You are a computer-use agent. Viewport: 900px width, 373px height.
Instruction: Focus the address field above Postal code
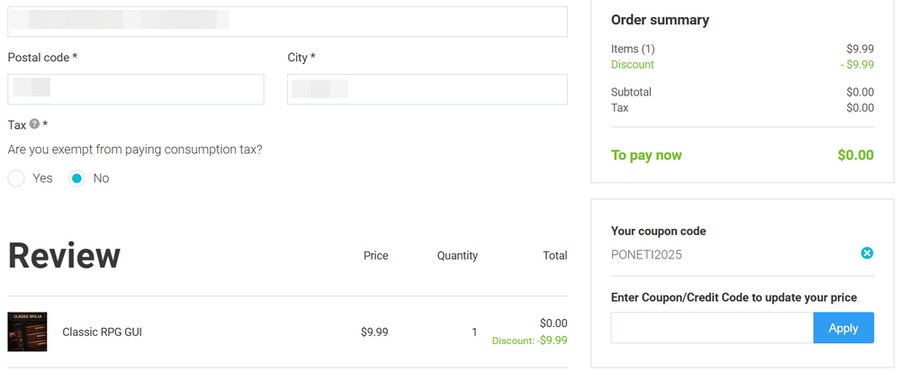pyautogui.click(x=288, y=22)
